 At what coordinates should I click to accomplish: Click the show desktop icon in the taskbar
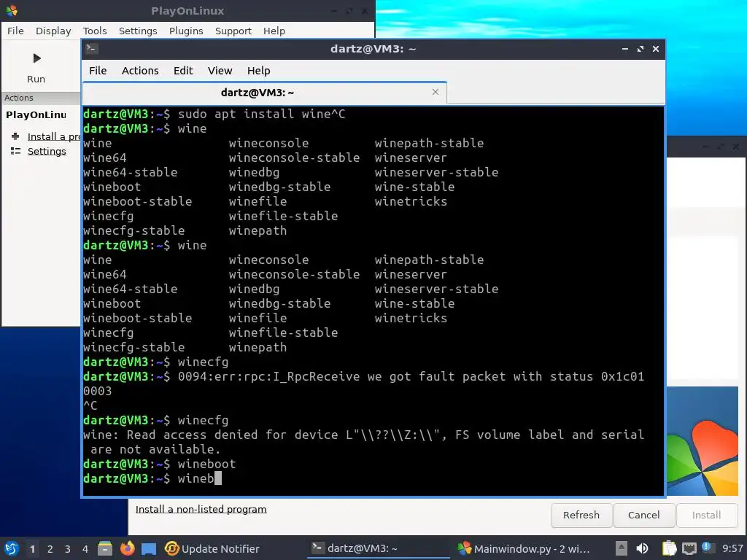pyautogui.click(x=149, y=548)
